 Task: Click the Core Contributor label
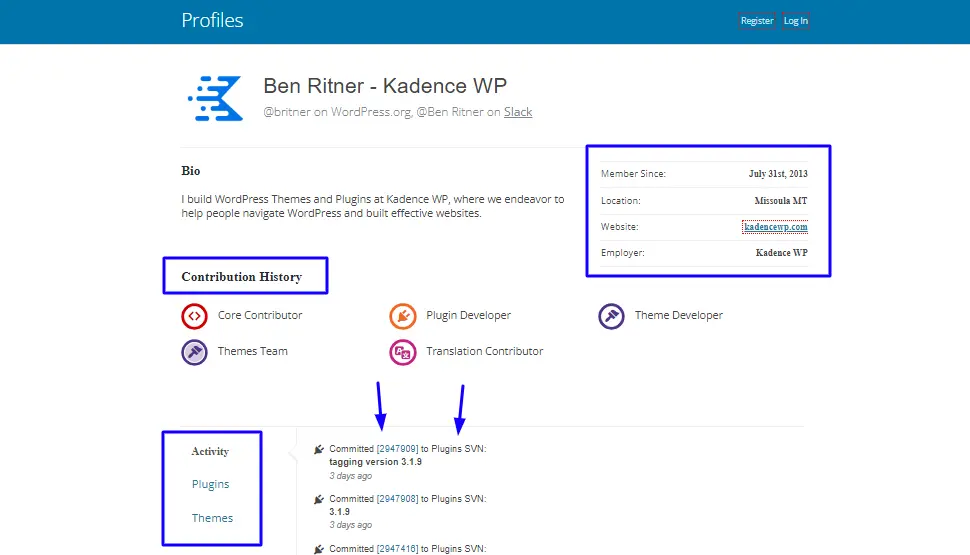(260, 315)
